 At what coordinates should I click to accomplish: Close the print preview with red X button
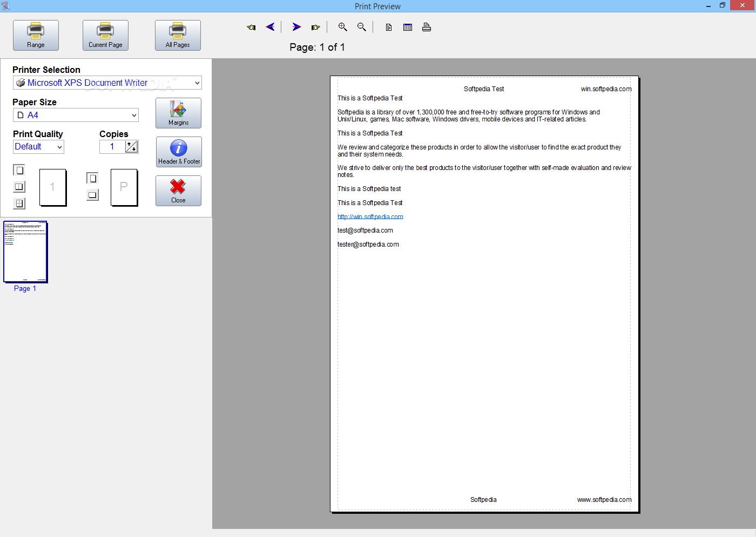coord(178,191)
